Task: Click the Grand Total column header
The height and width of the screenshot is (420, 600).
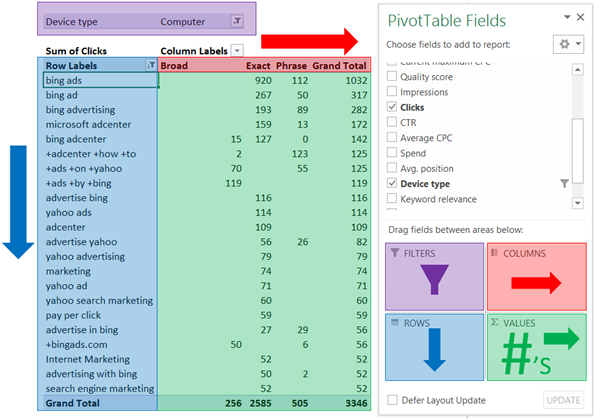Action: coord(339,65)
